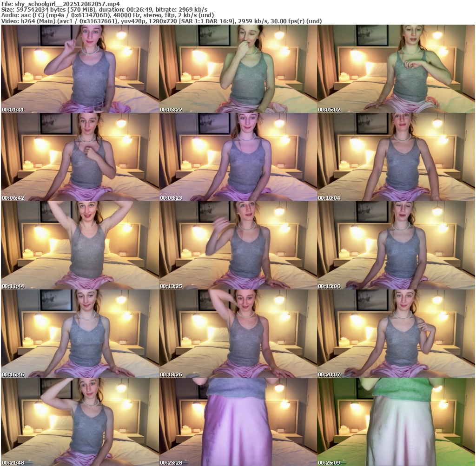Click the frame labeled 00:06:42
The height and width of the screenshot is (466, 476).
click(x=80, y=157)
